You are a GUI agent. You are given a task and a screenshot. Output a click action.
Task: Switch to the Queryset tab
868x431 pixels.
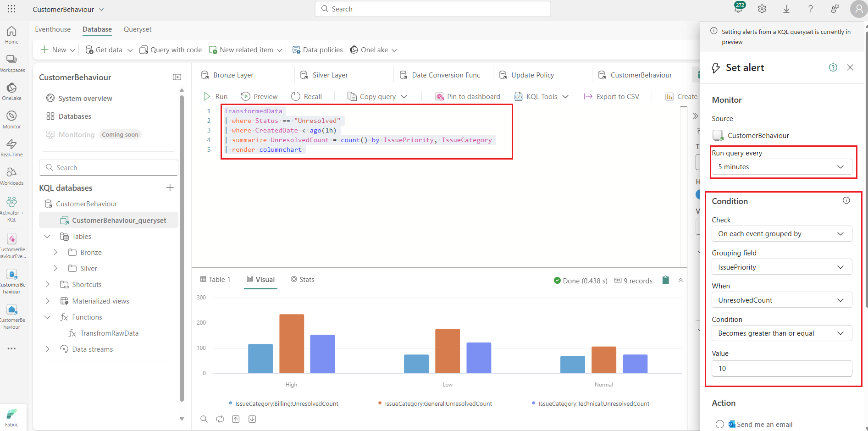[x=138, y=29]
